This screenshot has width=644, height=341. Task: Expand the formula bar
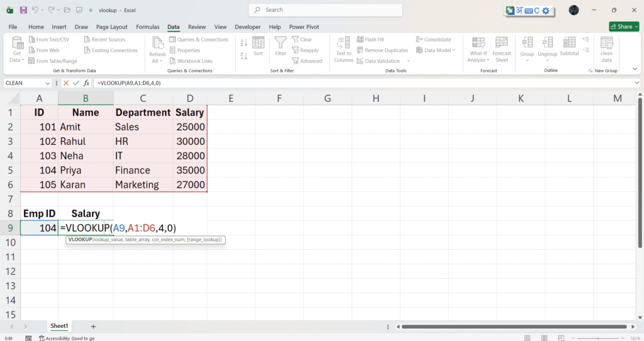pyautogui.click(x=637, y=83)
